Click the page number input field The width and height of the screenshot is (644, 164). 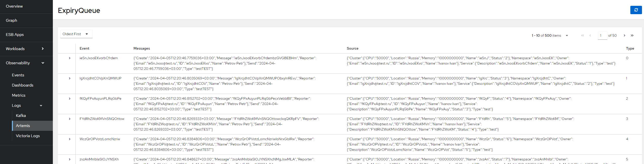pyautogui.click(x=602, y=35)
